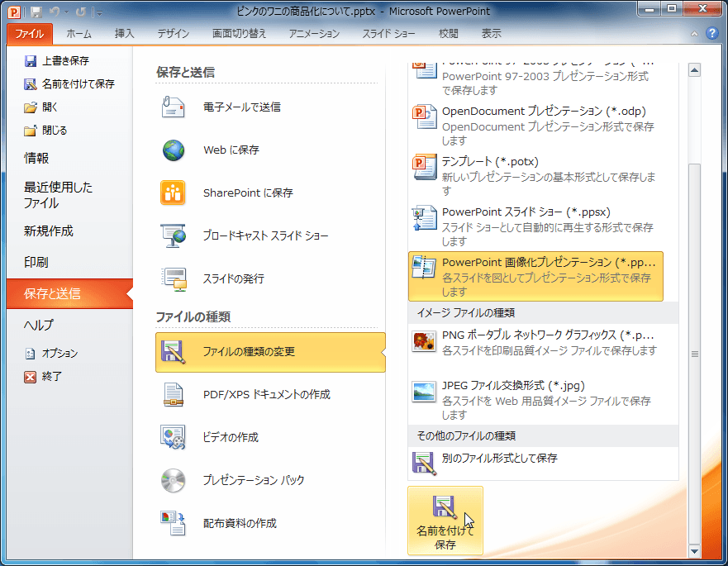Click the file type list scrollbar thumb
This screenshot has width=728, height=566.
pyautogui.click(x=695, y=354)
